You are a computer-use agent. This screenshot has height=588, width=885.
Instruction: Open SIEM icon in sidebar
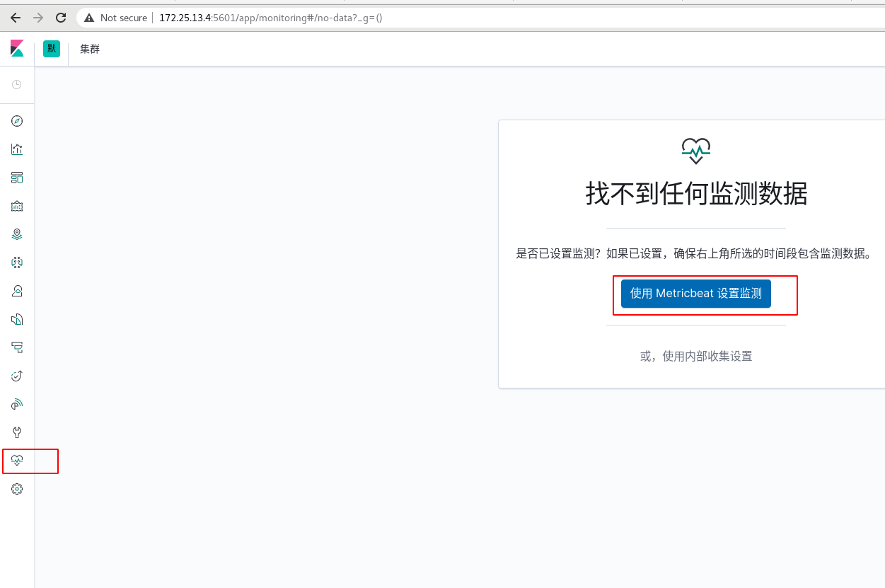17,404
